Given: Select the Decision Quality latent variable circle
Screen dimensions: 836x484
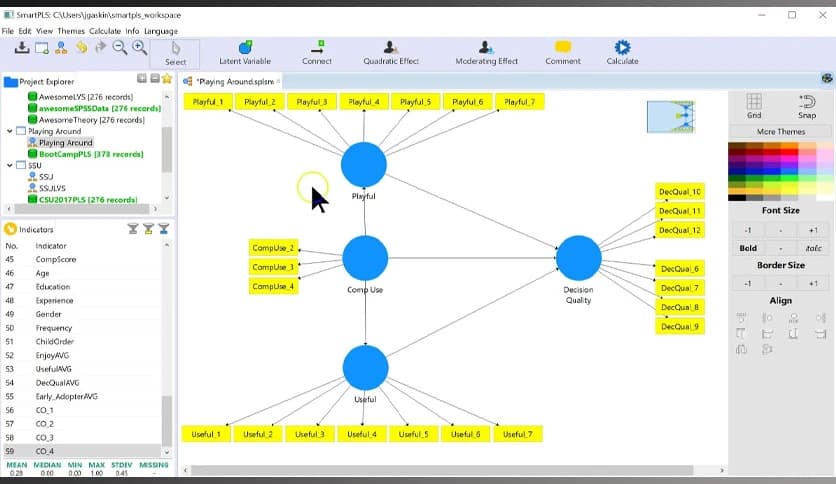Looking at the screenshot, I should click(x=578, y=258).
